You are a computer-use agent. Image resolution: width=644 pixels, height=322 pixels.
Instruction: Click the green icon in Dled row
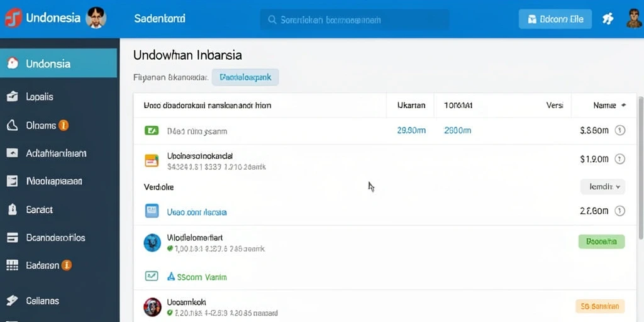click(x=152, y=131)
